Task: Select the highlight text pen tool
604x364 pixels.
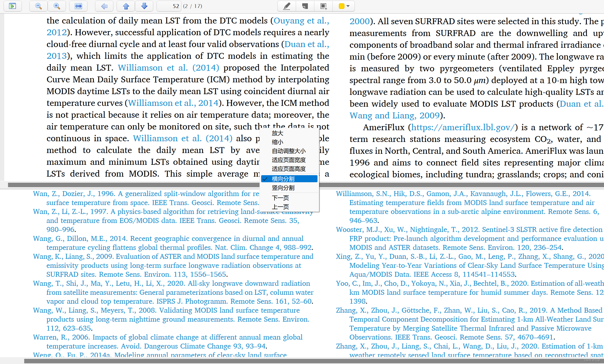Action: click(287, 6)
